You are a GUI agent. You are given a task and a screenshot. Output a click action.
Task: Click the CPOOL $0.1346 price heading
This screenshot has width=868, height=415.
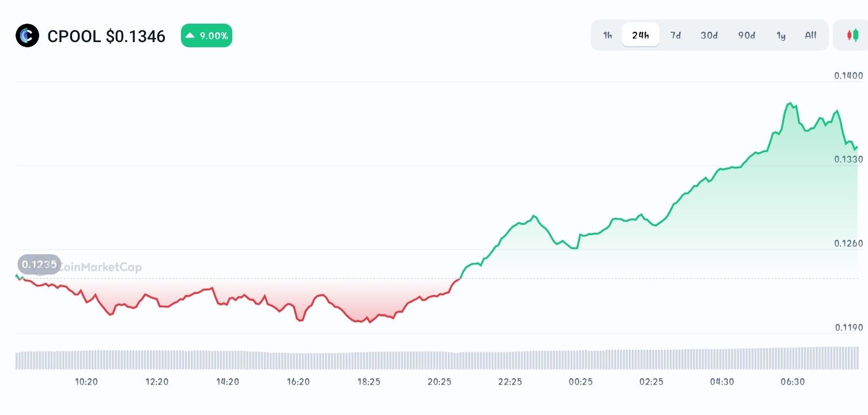click(107, 36)
